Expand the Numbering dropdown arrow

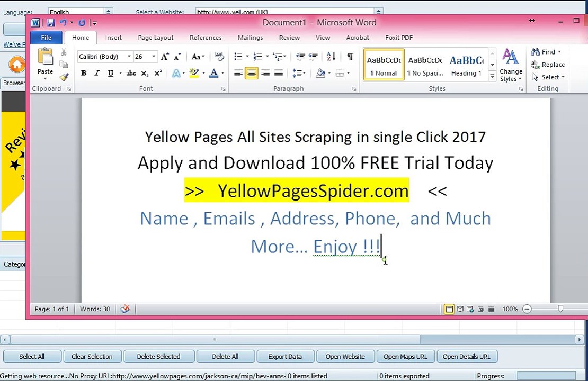coord(267,57)
